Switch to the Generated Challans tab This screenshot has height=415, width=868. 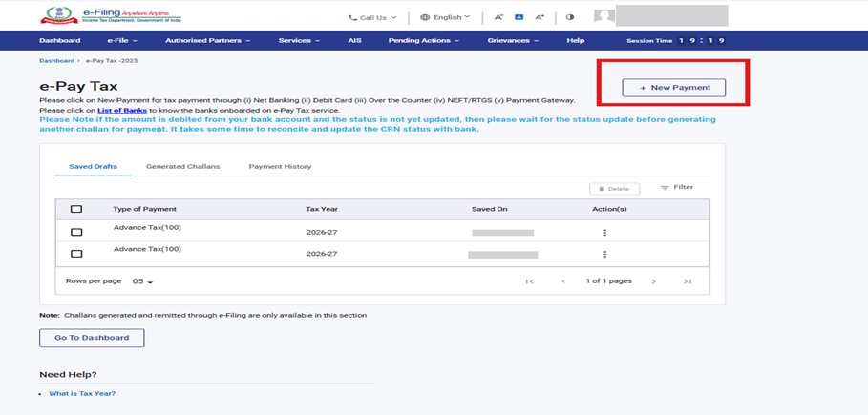click(182, 167)
